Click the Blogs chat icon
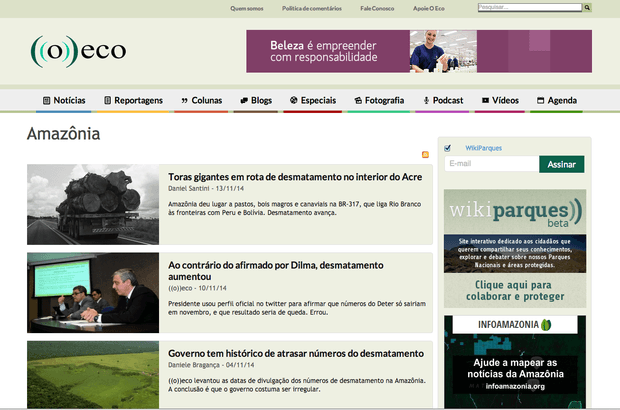This screenshot has height=410, width=620. click(x=244, y=101)
